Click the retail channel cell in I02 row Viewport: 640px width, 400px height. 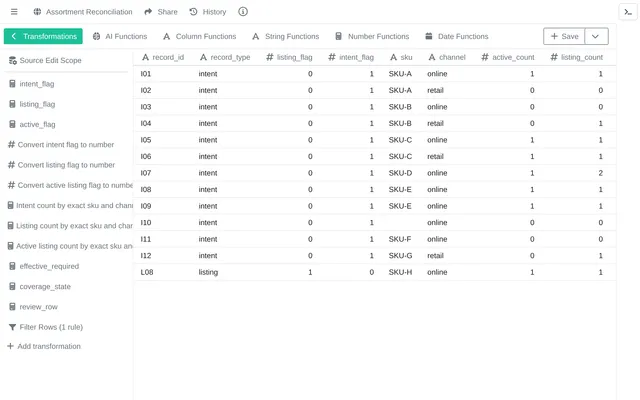pos(435,90)
